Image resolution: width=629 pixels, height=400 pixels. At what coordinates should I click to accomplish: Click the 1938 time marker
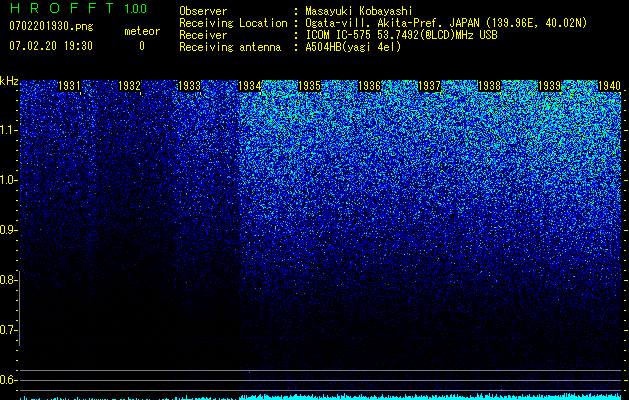(490, 86)
